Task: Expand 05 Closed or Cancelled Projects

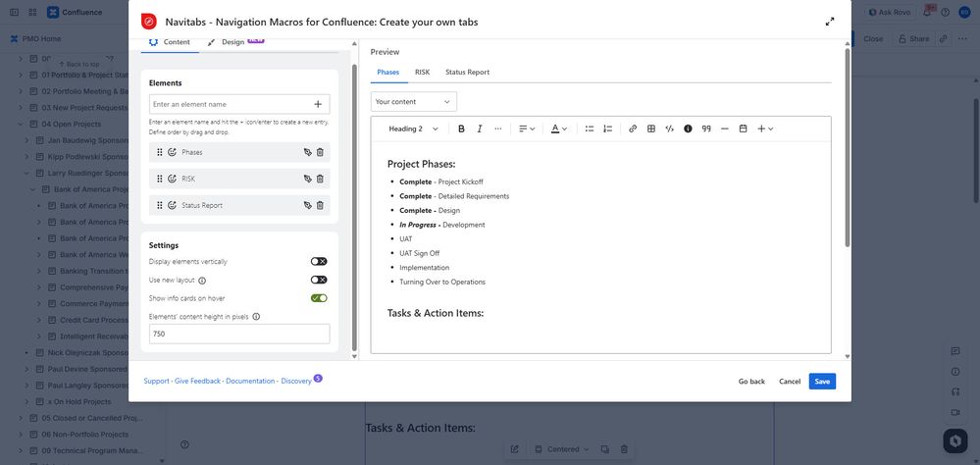Action: tap(21, 418)
